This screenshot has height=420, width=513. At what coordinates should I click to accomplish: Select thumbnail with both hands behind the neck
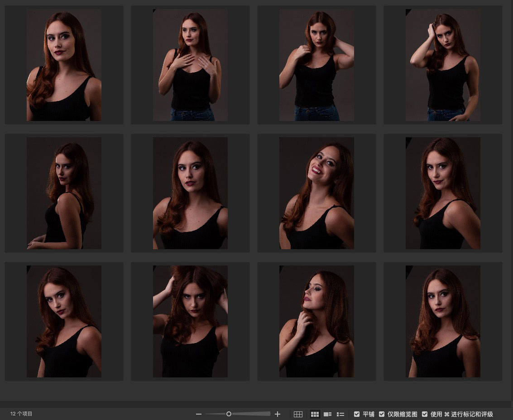pos(316,65)
